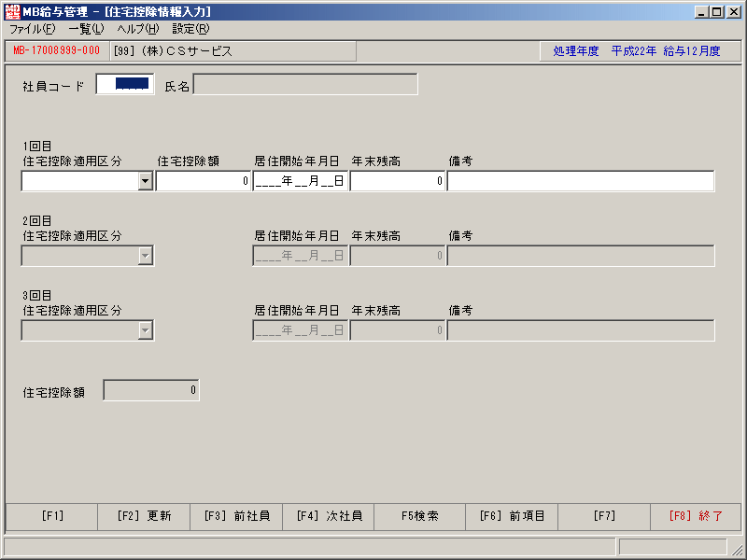Screen dimensions: 747x560
Task: Click the [F7] function button
Action: [604, 516]
